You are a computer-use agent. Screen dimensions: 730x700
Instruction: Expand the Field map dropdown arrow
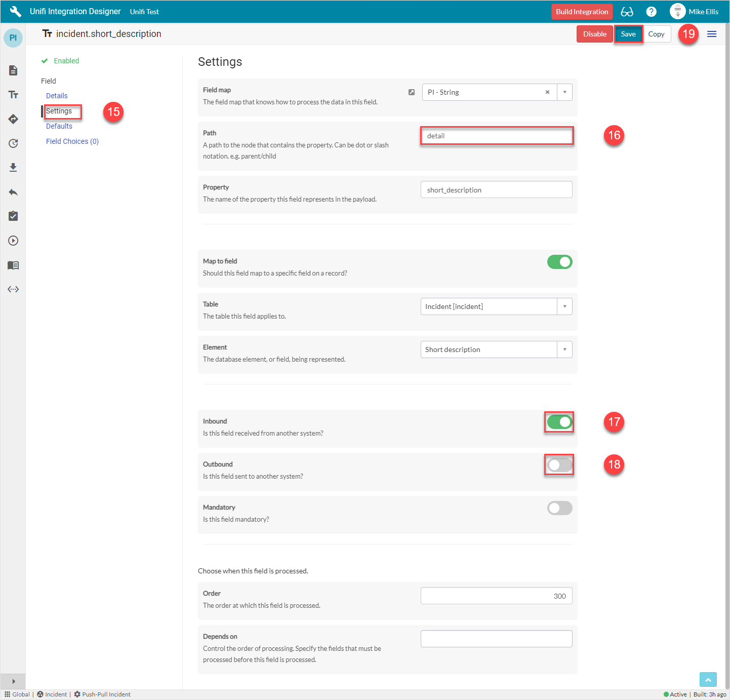coord(564,92)
